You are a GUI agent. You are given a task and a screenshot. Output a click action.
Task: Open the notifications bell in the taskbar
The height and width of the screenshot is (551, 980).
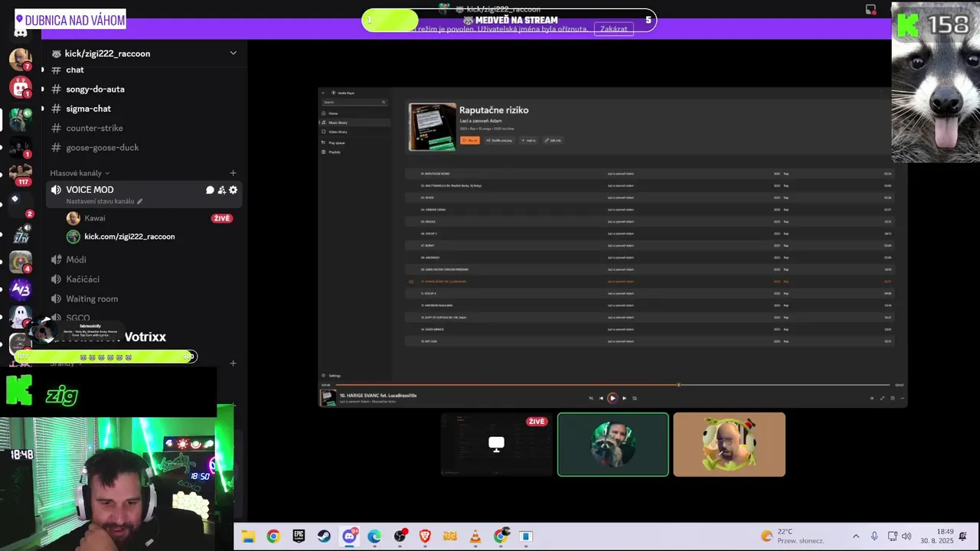pyautogui.click(x=963, y=536)
